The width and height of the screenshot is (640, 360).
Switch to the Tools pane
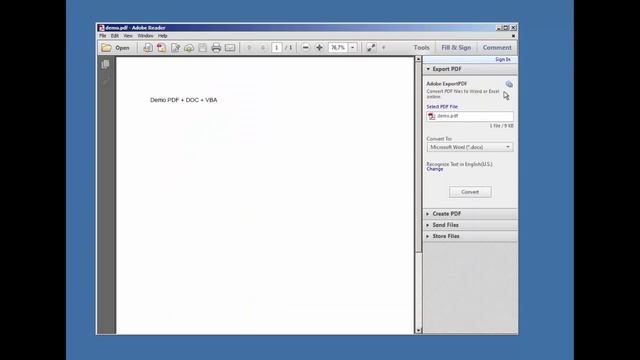421,48
